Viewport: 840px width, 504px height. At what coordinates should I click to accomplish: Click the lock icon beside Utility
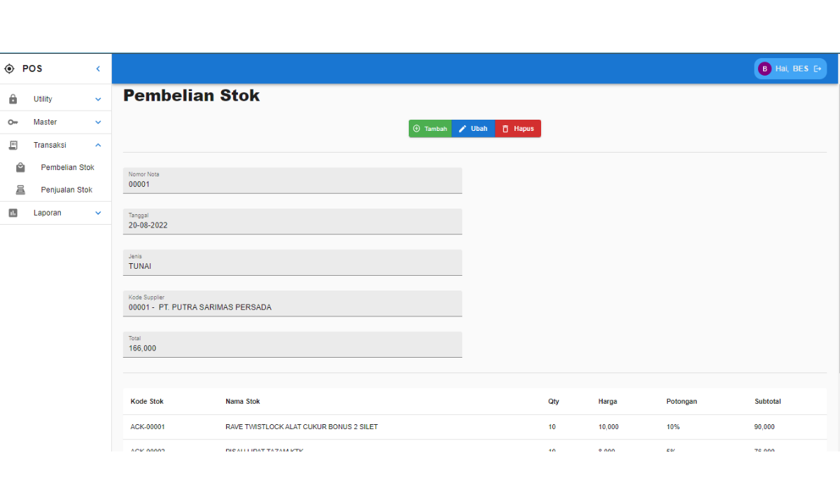13,99
